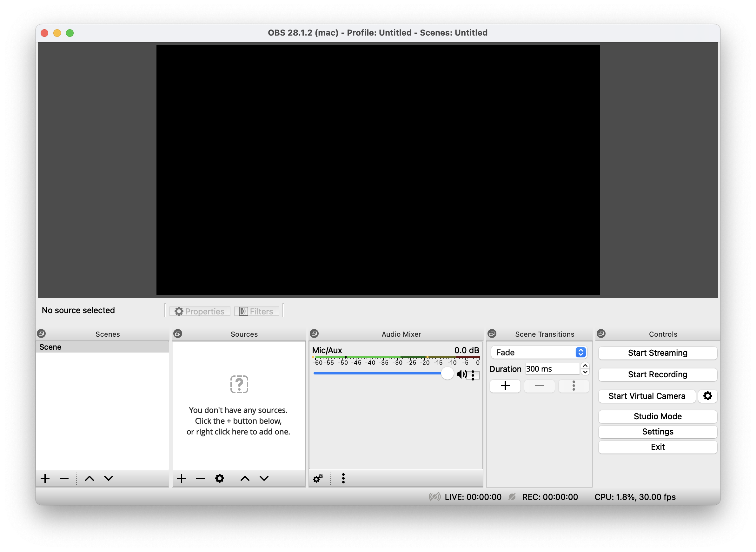Move source up with the up arrow icon
The height and width of the screenshot is (552, 756).
(245, 478)
